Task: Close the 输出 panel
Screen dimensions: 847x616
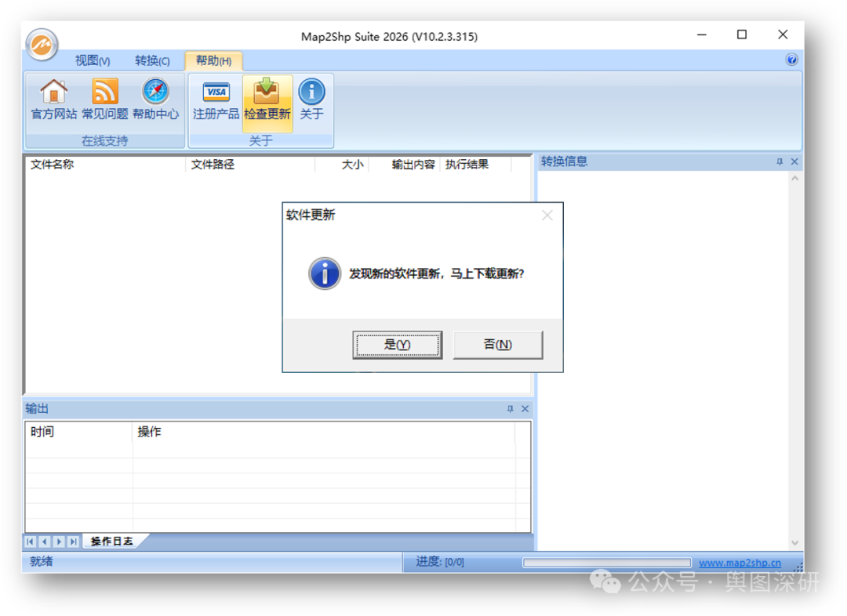Action: click(x=525, y=409)
